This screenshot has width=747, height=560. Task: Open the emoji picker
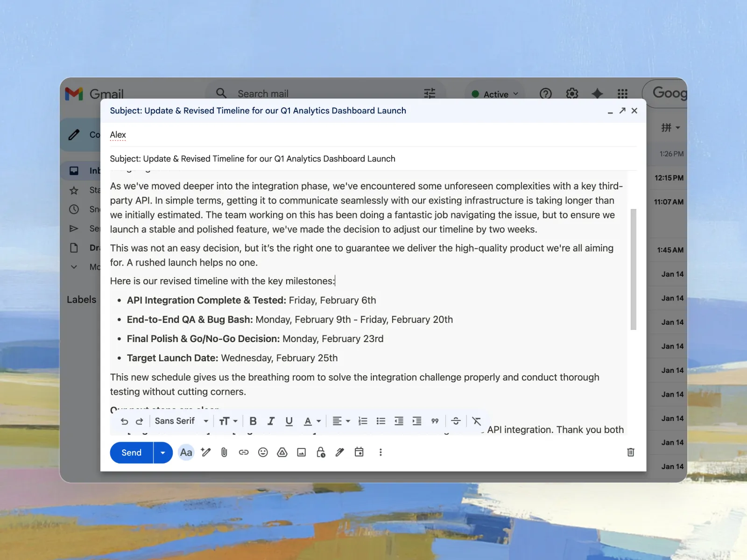(x=263, y=452)
